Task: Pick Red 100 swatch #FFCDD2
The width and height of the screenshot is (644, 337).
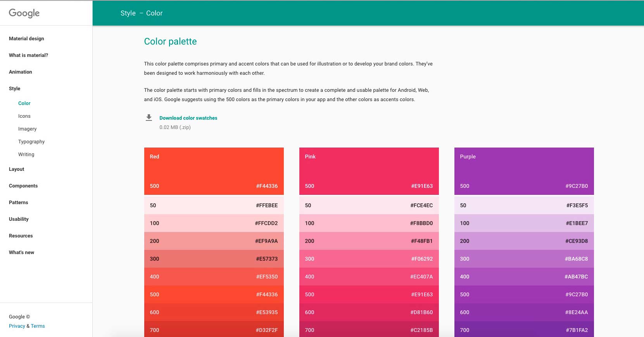Action: [214, 223]
